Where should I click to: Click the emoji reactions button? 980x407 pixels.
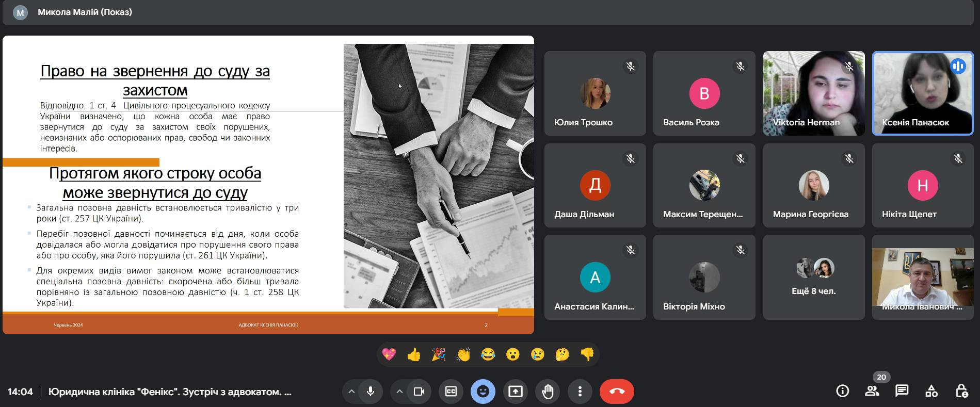[483, 392]
